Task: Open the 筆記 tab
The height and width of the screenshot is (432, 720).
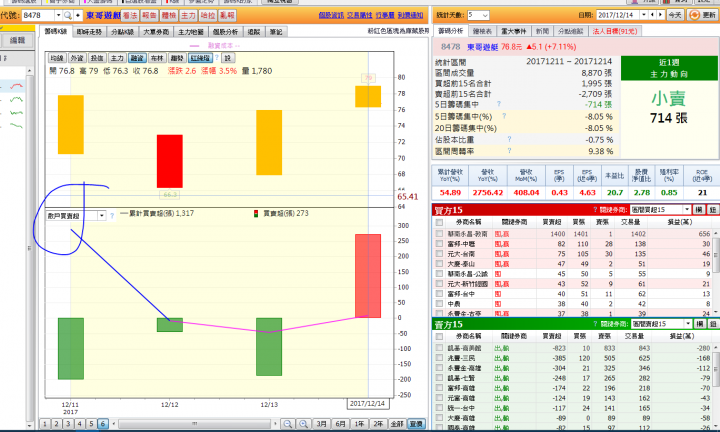Action: pyautogui.click(x=276, y=32)
